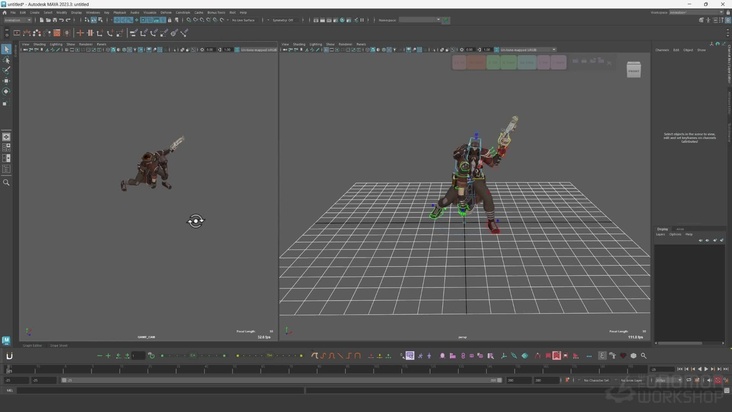The height and width of the screenshot is (412, 732).
Task: Click the Rotate tool icon
Action: [6, 92]
